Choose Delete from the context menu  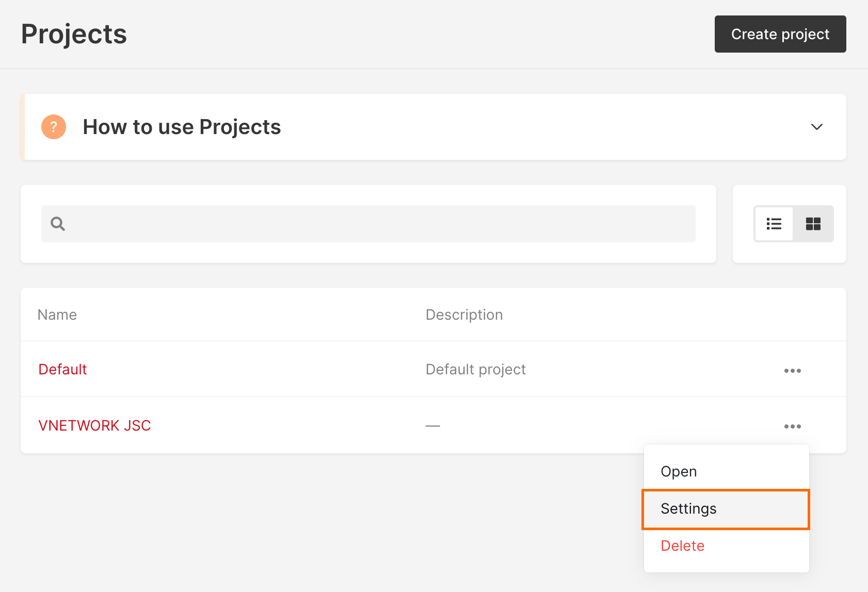(727, 546)
